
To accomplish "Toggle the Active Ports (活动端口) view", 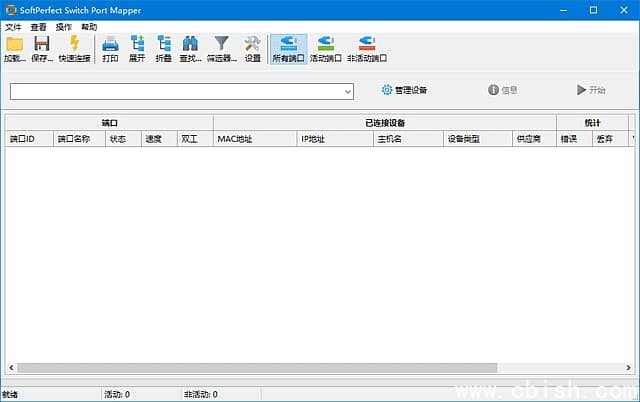I will click(326, 49).
